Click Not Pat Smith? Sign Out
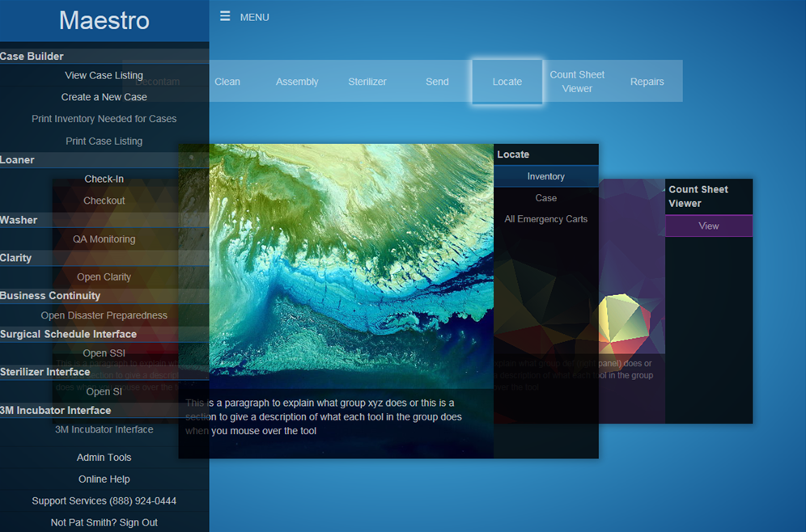This screenshot has width=806, height=532. coord(104,522)
